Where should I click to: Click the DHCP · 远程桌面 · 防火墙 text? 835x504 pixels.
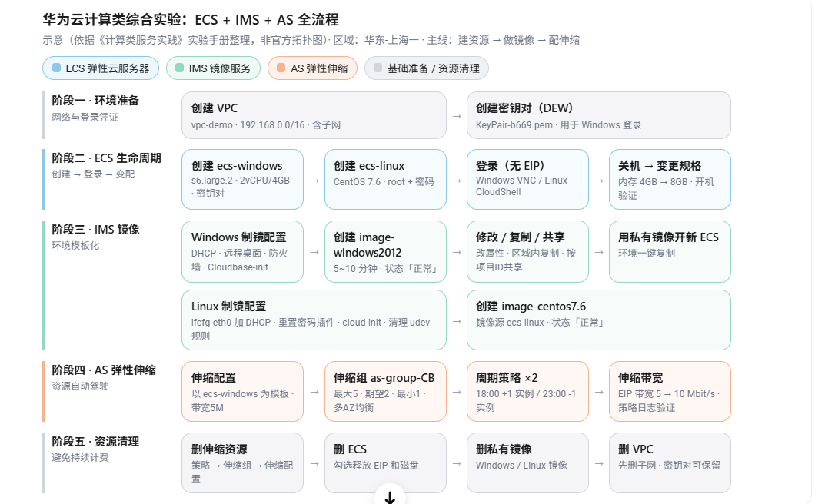[240, 260]
